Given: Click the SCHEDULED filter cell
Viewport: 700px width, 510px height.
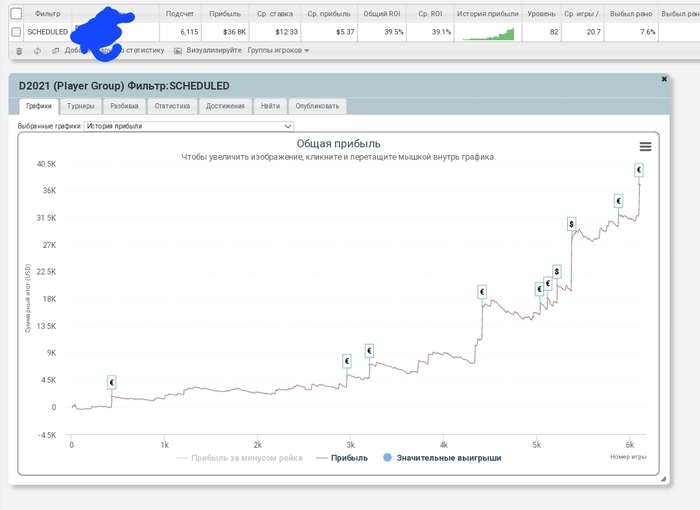Looking at the screenshot, I should tap(48, 32).
